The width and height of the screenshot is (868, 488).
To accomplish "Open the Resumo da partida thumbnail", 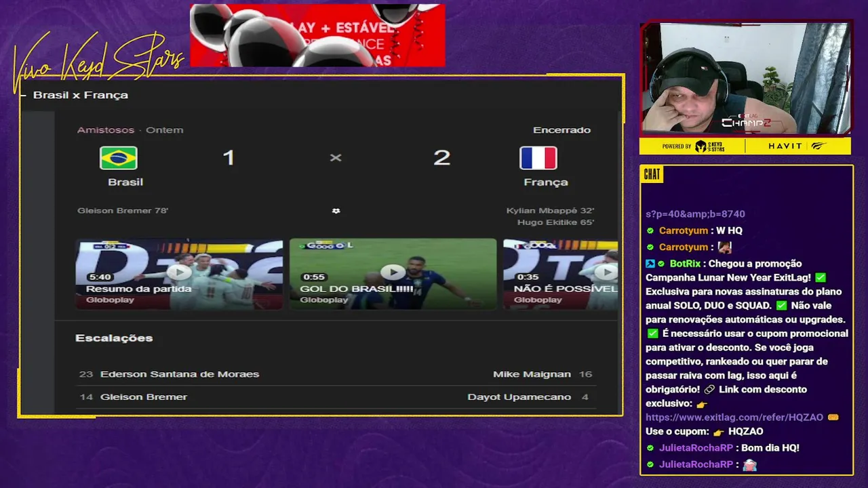I will pos(179,274).
